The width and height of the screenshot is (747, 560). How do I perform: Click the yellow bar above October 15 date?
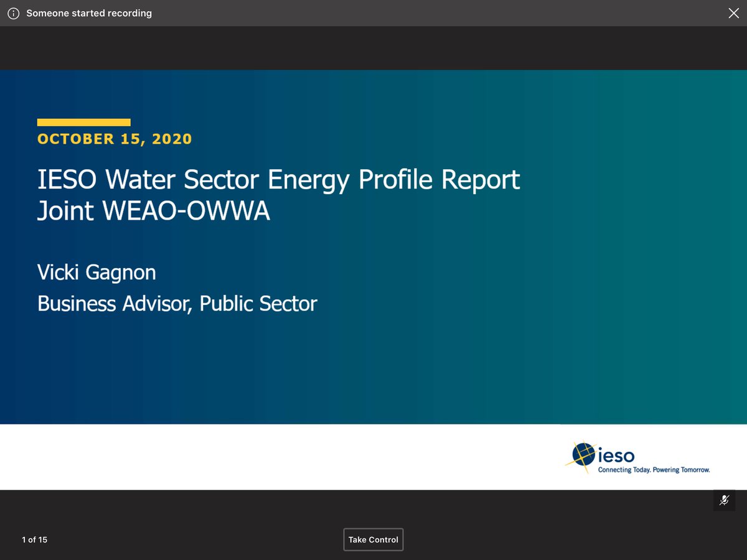tap(84, 122)
